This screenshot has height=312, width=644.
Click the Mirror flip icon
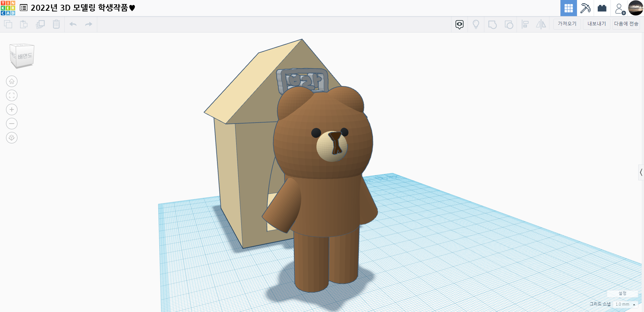click(x=541, y=25)
